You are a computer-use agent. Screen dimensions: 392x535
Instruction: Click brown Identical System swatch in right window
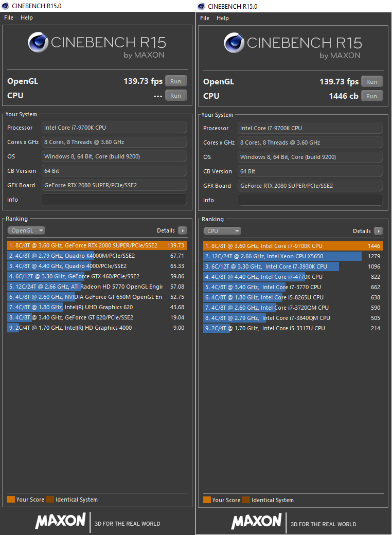pos(246,500)
